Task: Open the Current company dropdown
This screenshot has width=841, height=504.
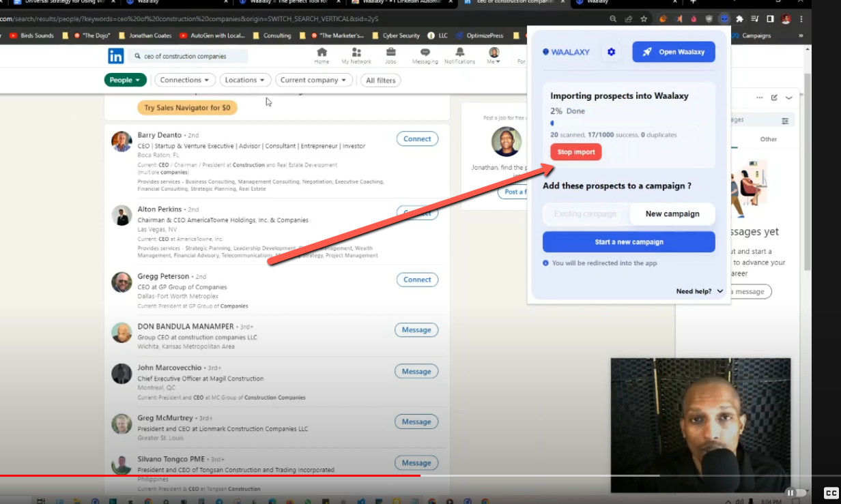Action: (x=314, y=80)
